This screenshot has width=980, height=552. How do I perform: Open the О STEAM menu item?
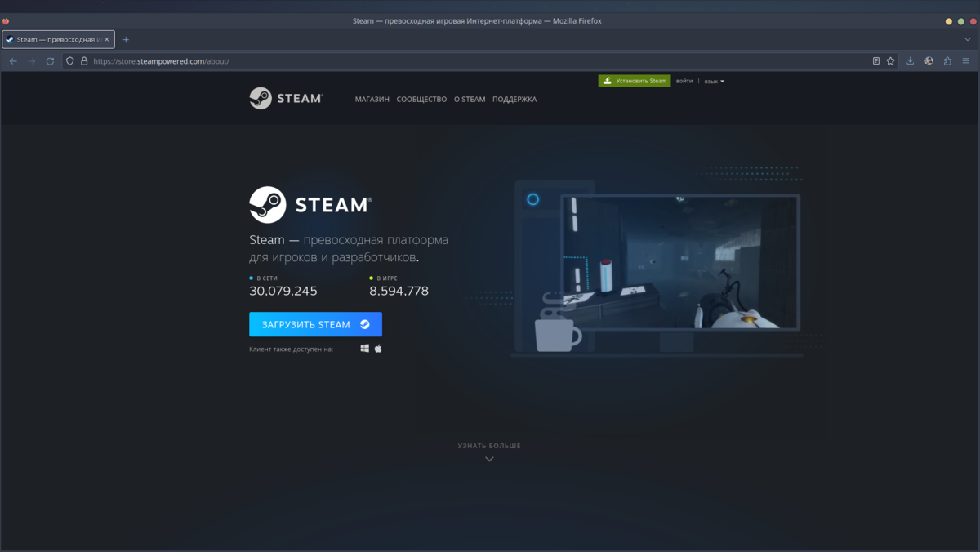(x=470, y=100)
